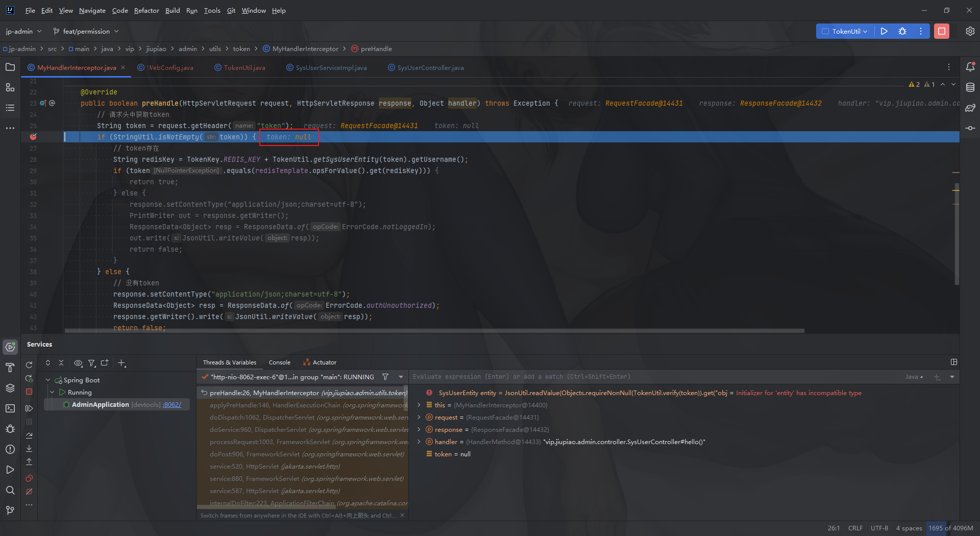Open the Database tool window icon
This screenshot has width=980, height=536.
coord(970,87)
